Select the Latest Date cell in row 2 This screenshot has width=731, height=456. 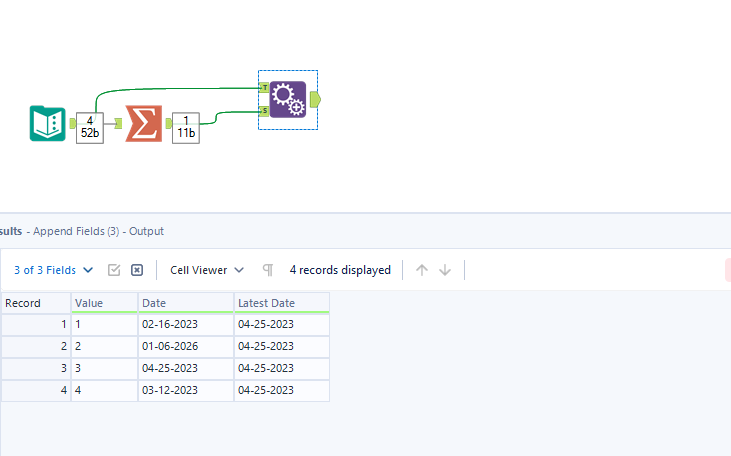click(x=282, y=346)
